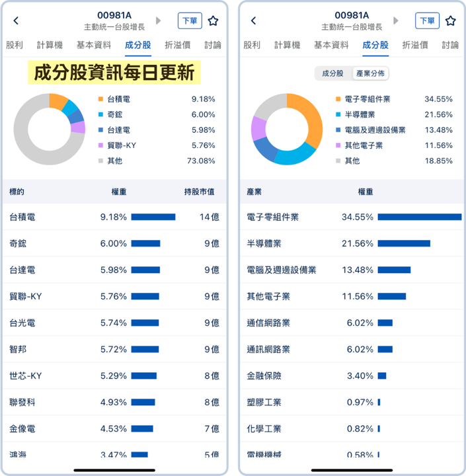Sort by 持股市值 column header
Viewport: 466px width, 476px height.
(x=200, y=192)
